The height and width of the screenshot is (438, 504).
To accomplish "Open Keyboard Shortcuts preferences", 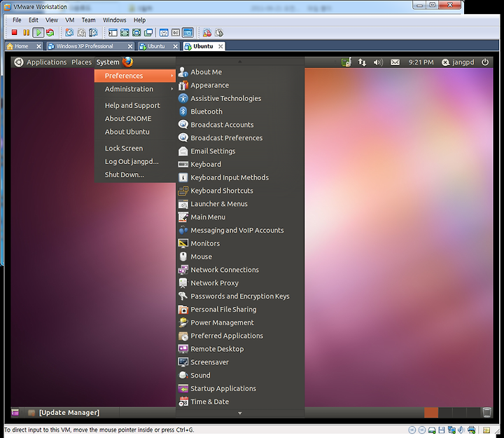I will [x=240, y=191].
